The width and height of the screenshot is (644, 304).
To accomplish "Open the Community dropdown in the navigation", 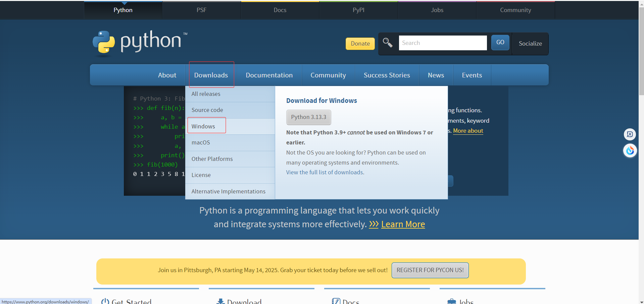I will click(328, 75).
